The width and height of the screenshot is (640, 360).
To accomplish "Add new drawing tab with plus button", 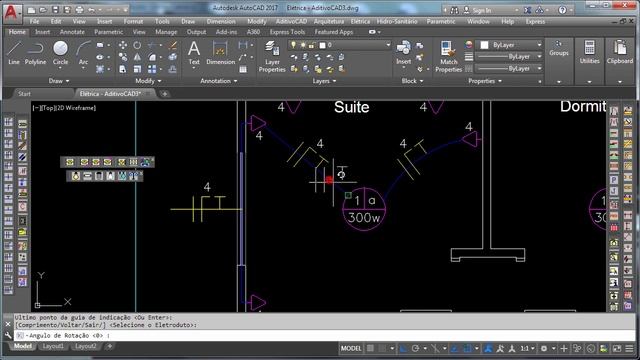I will (x=164, y=94).
